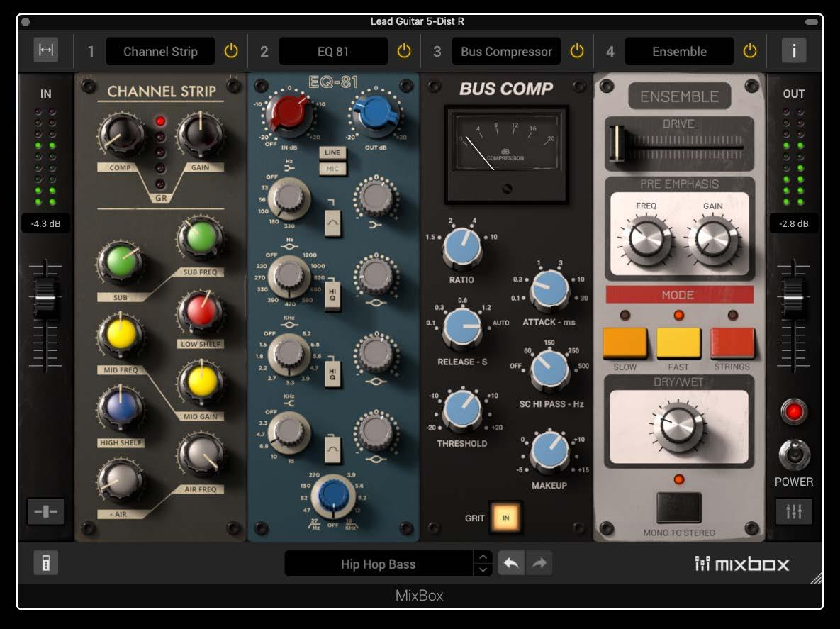Click the red LOW SHELF knob
The height and width of the screenshot is (629, 840).
(201, 311)
